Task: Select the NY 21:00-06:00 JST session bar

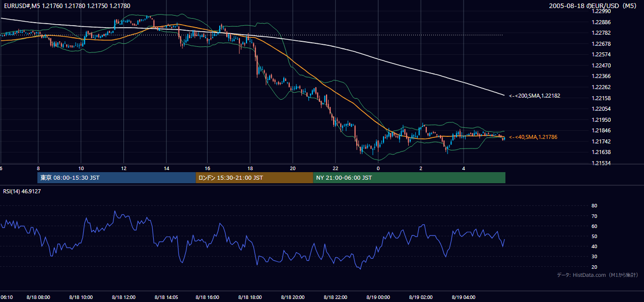Action: click(409, 178)
